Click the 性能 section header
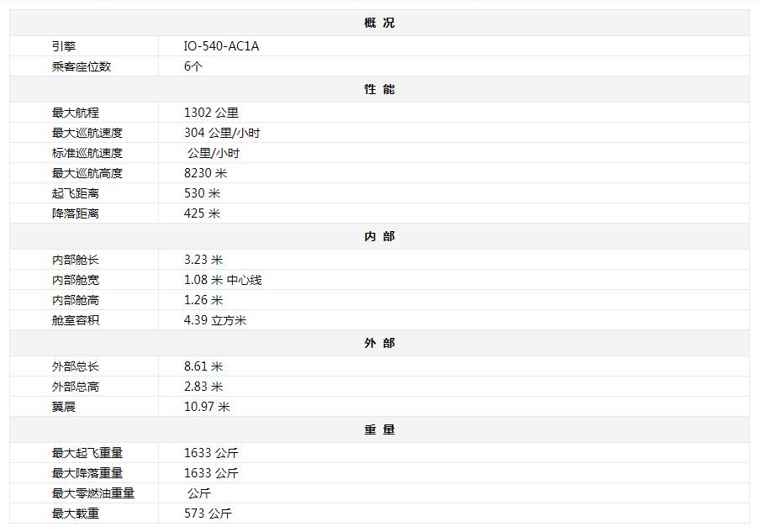This screenshot has width=760, height=532. point(379,89)
